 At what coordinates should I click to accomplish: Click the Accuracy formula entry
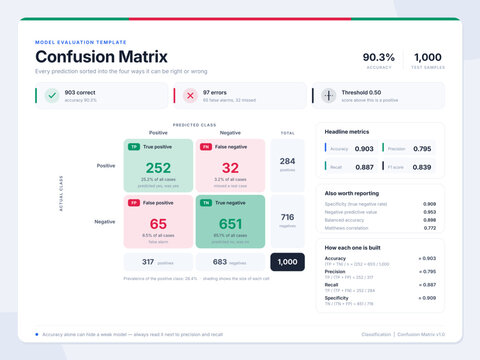(380, 261)
